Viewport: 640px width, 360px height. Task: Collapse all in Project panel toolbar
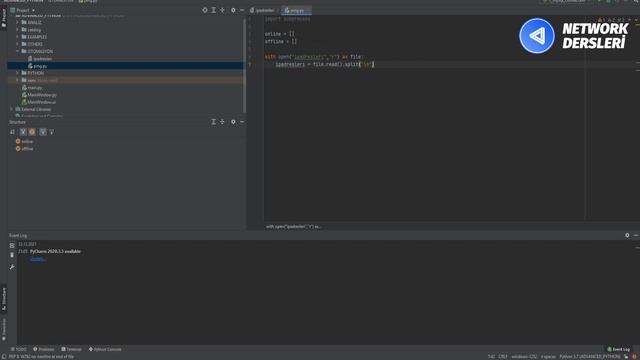pyautogui.click(x=222, y=10)
